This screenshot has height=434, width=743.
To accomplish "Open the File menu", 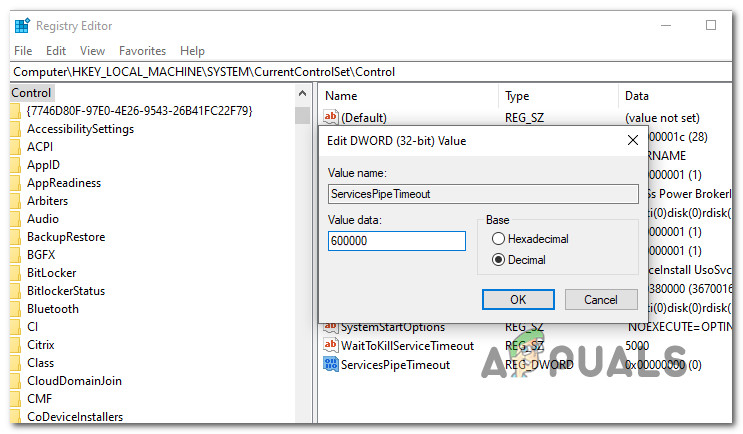I will click(x=23, y=51).
